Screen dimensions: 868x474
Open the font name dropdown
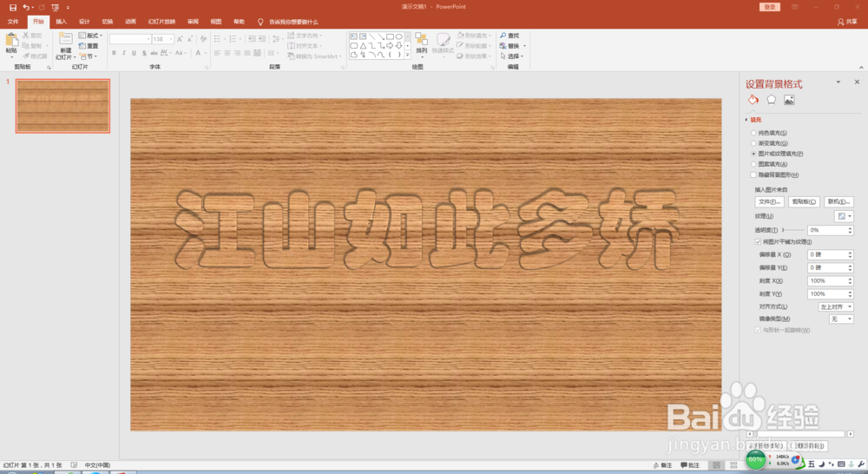148,39
